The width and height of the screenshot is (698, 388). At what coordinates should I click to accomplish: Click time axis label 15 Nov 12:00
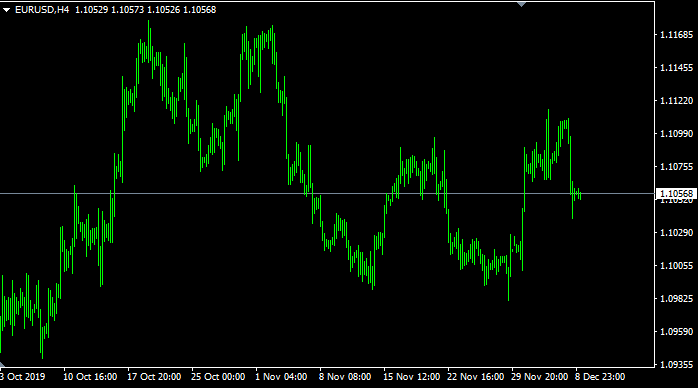click(x=411, y=377)
